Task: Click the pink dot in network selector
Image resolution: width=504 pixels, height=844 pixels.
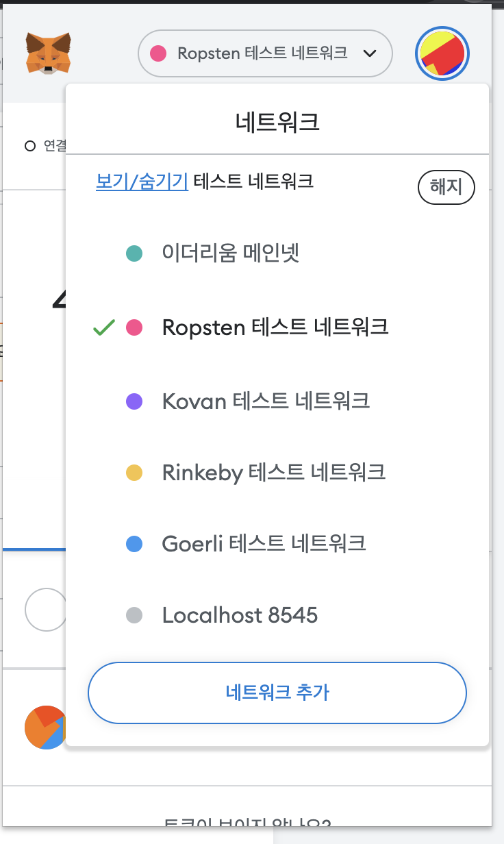Action: click(x=159, y=53)
